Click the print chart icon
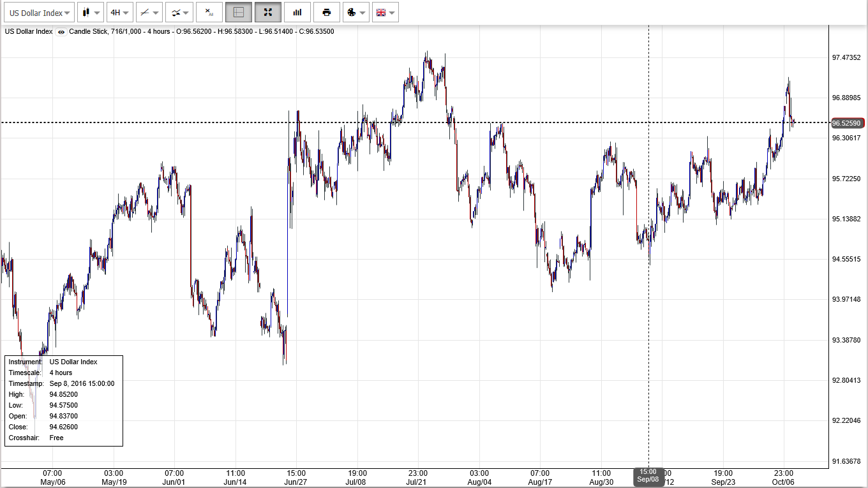 coord(327,12)
